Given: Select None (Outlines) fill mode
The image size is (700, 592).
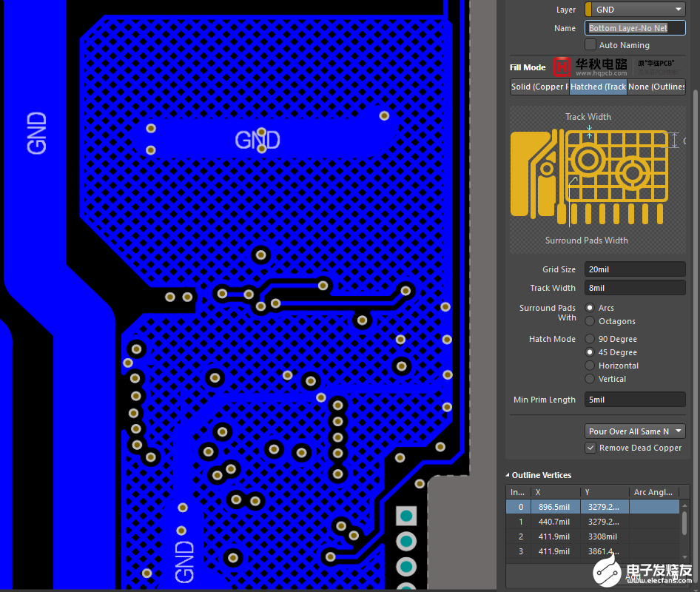Looking at the screenshot, I should point(656,87).
